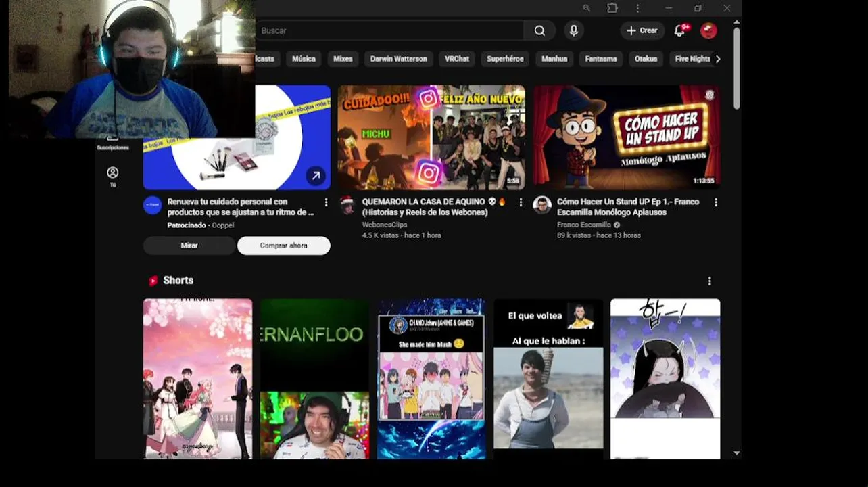Select the Mixes filter chip
This screenshot has height=487, width=868.
[343, 59]
